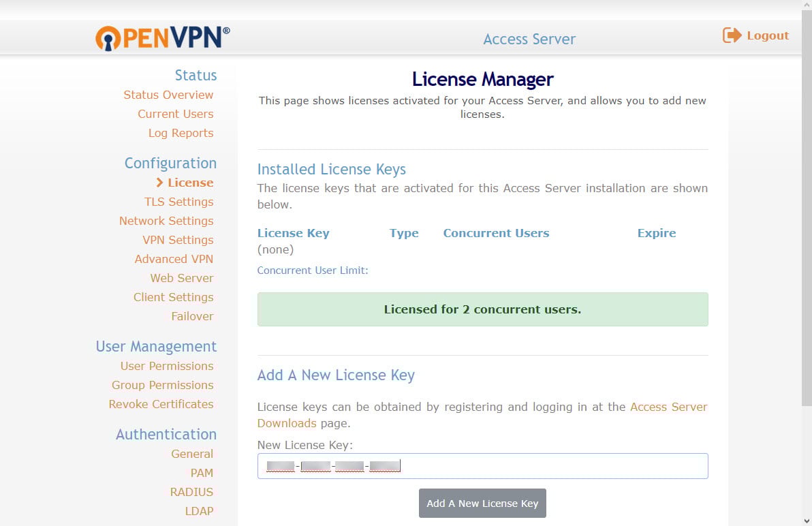This screenshot has height=526, width=812.
Task: Click the orange Logout arrow icon
Action: point(730,35)
